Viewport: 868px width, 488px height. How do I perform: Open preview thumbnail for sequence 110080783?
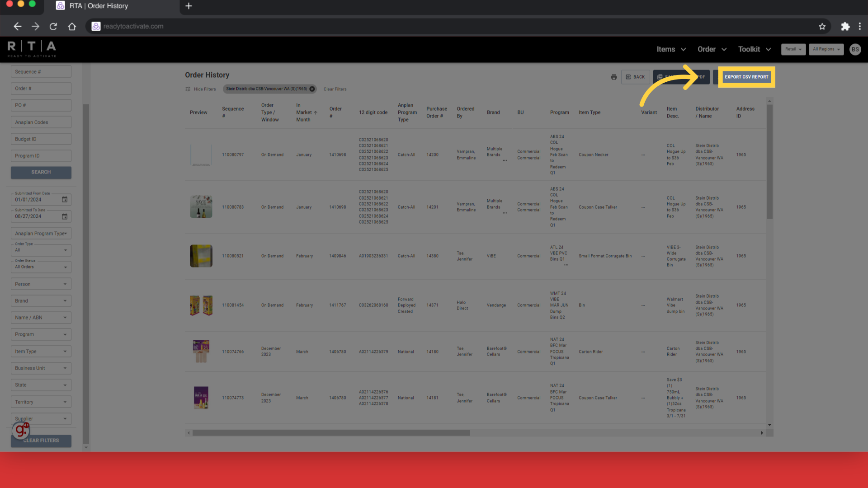(201, 207)
